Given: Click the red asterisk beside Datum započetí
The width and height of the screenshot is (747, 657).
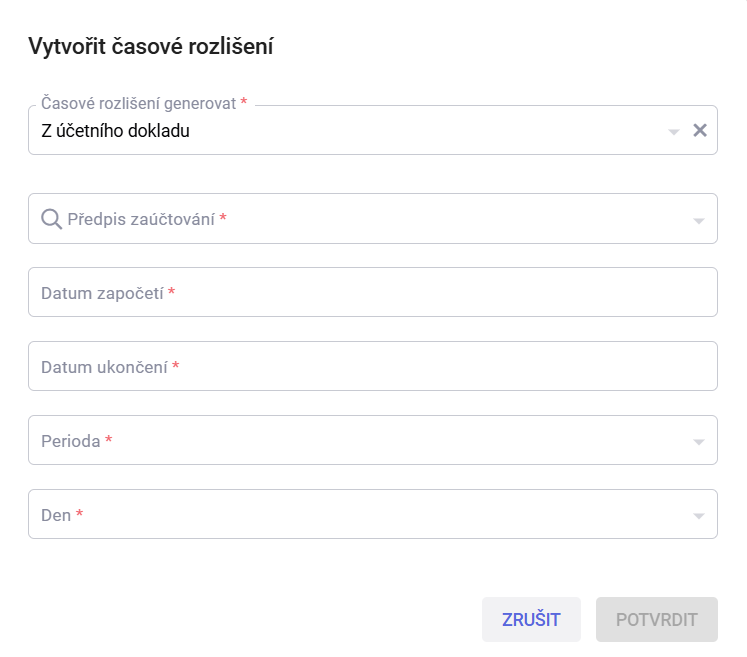Looking at the screenshot, I should coord(172,291).
